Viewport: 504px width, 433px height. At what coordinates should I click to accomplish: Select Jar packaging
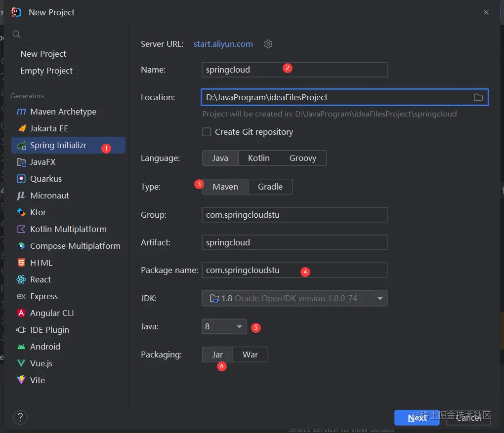click(217, 354)
